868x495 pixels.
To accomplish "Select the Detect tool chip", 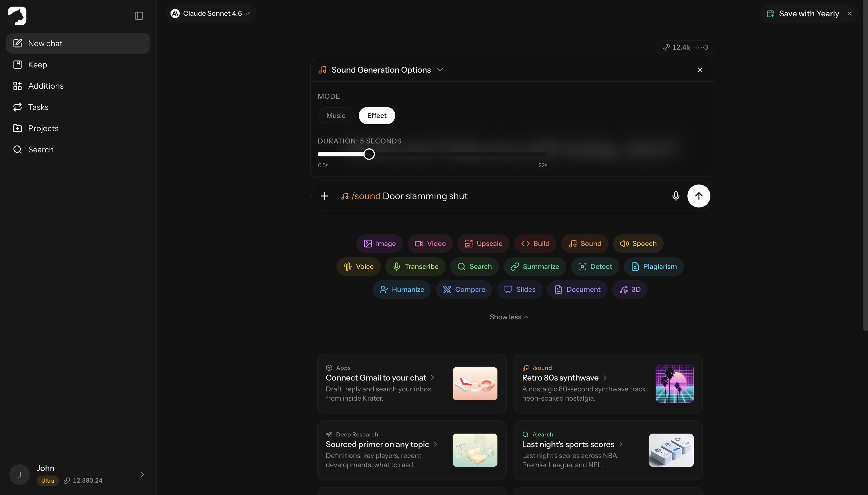I will pyautogui.click(x=595, y=267).
